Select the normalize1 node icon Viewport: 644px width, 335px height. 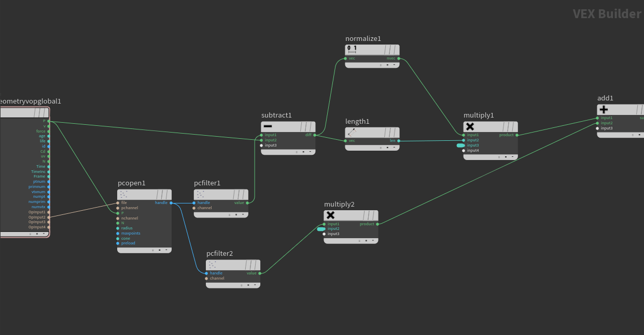[352, 50]
